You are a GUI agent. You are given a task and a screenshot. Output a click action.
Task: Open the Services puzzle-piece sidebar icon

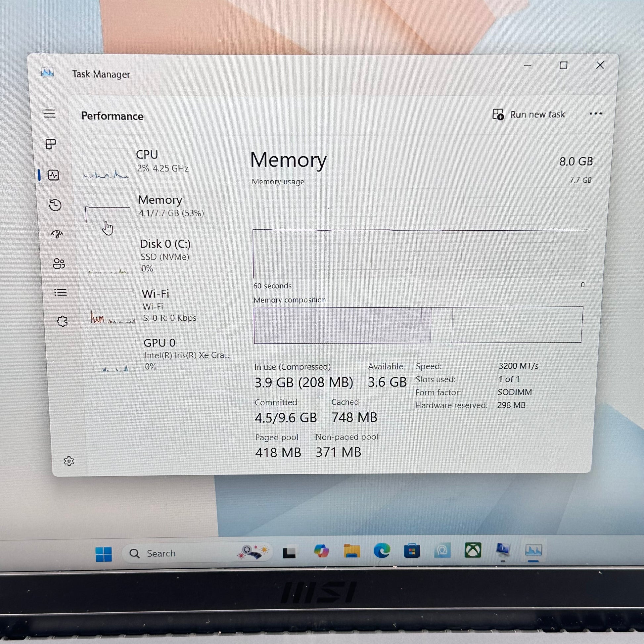point(62,321)
